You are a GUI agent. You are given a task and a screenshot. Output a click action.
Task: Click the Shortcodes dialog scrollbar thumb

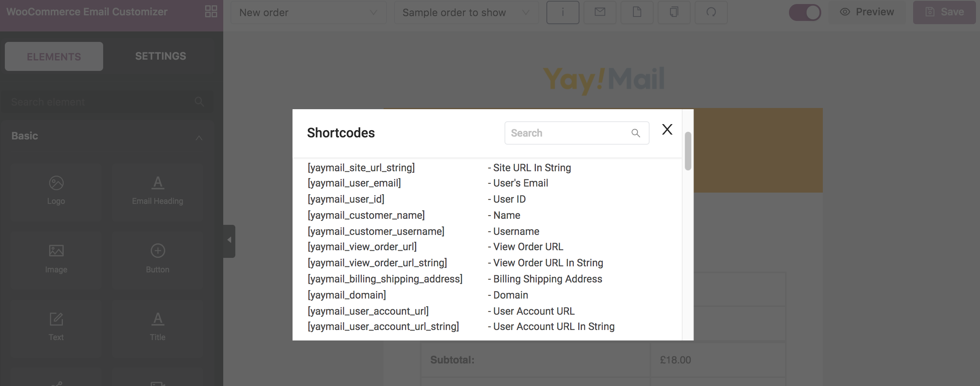[x=688, y=151]
